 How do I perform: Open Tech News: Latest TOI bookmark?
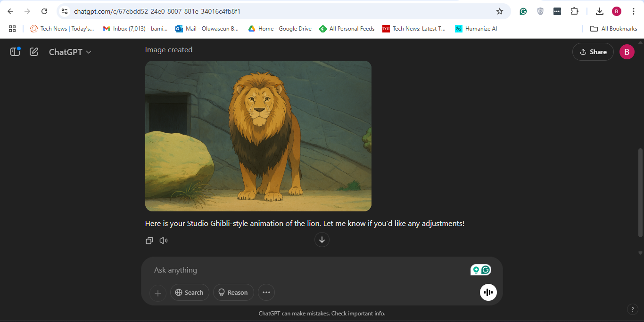pyautogui.click(x=414, y=29)
